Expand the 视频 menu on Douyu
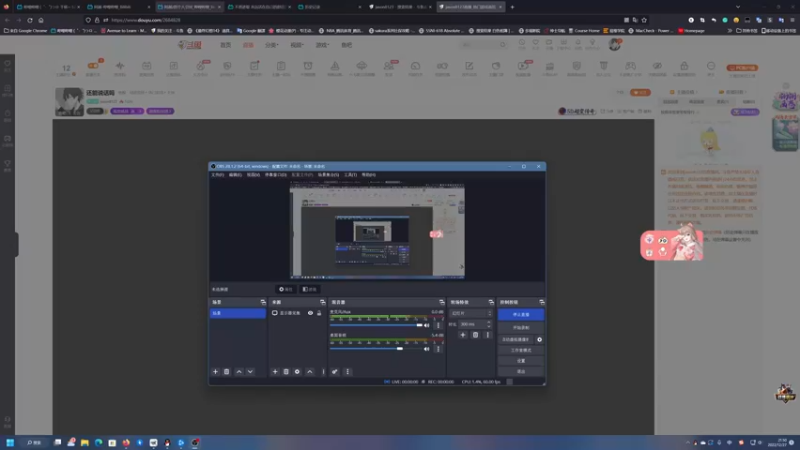Image resolution: width=800 pixels, height=450 pixels. [x=297, y=45]
